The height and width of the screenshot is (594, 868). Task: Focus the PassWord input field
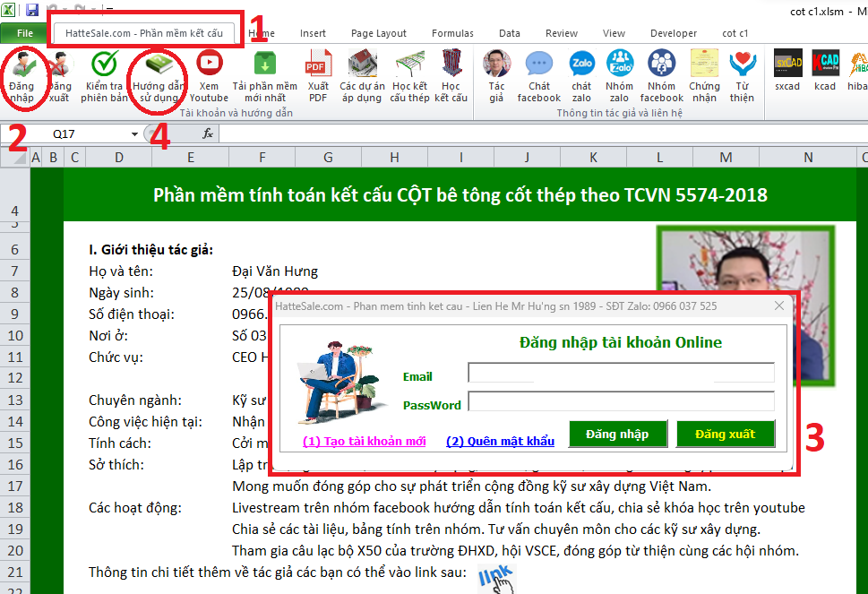coord(621,401)
